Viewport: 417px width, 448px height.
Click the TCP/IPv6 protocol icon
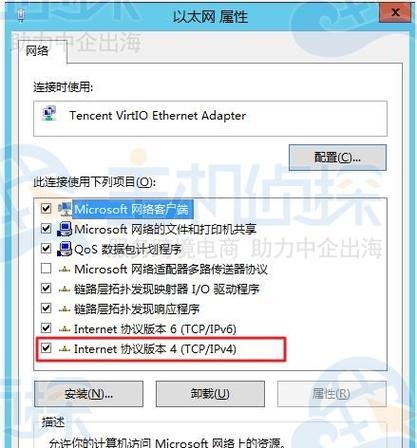click(x=64, y=329)
